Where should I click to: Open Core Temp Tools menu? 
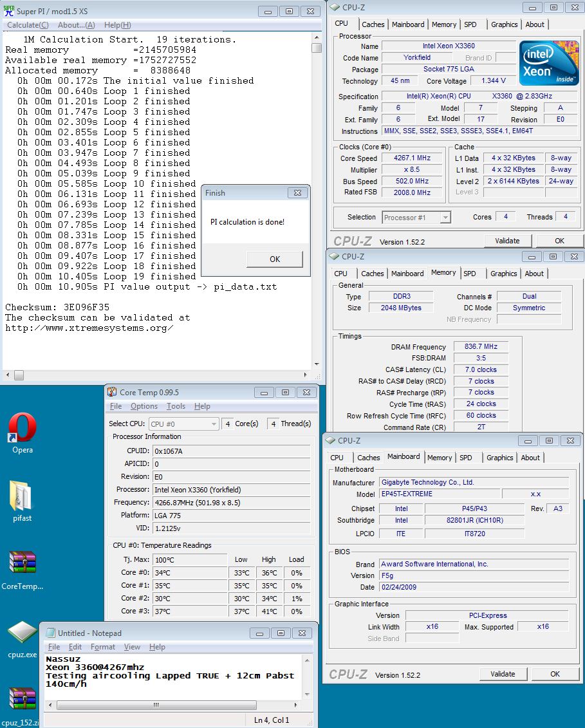click(176, 406)
